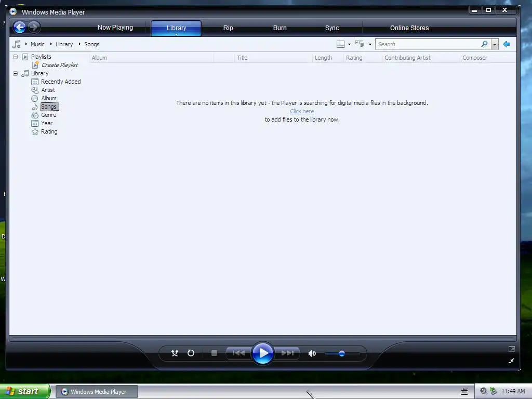Start playback with the Play button

[x=263, y=353]
